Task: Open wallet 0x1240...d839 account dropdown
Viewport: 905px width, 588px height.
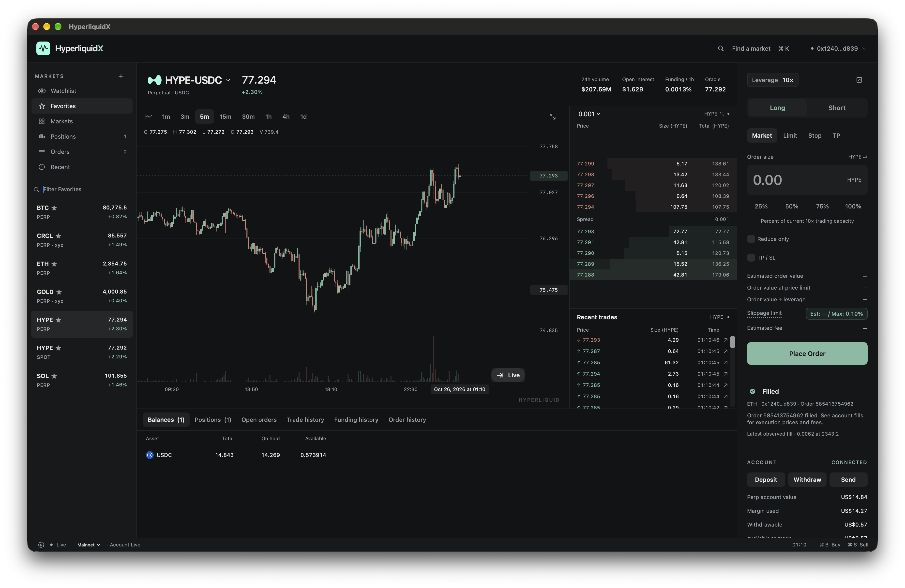Action: [x=838, y=49]
